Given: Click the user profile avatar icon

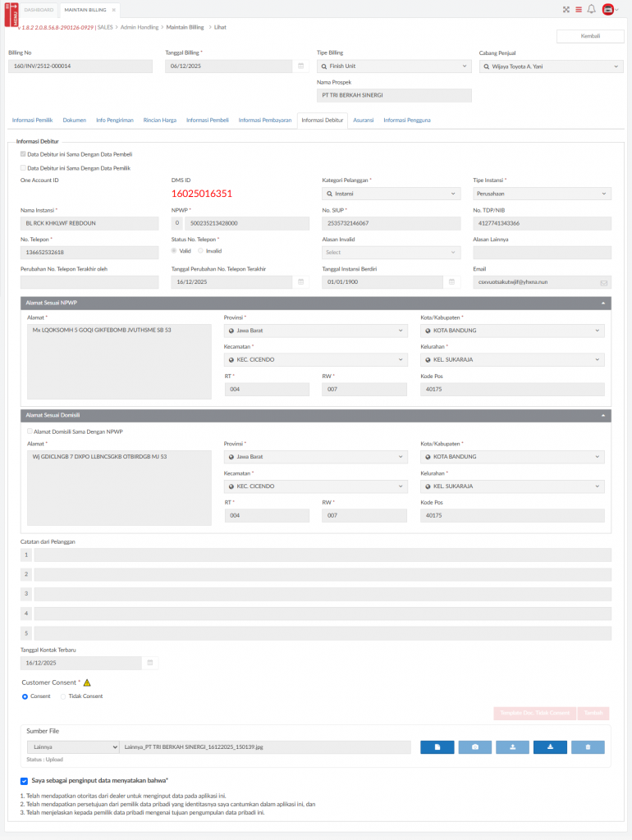Looking at the screenshot, I should pos(608,9).
